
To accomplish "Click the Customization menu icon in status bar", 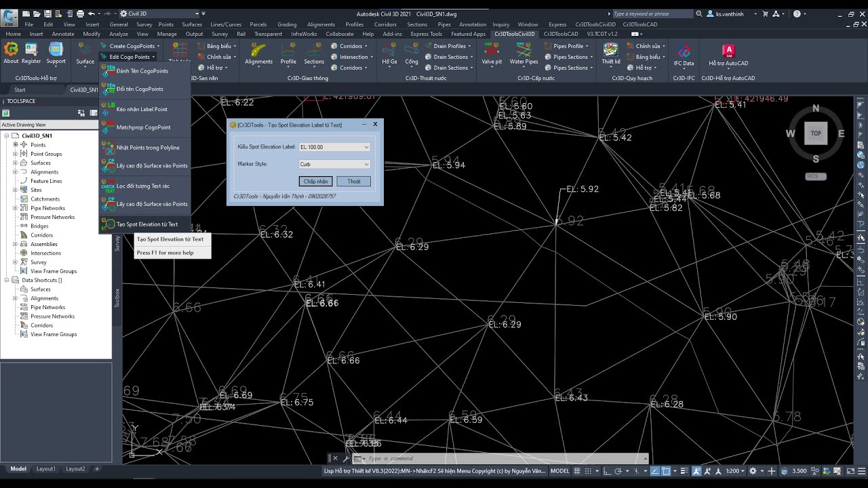I will coord(862,470).
